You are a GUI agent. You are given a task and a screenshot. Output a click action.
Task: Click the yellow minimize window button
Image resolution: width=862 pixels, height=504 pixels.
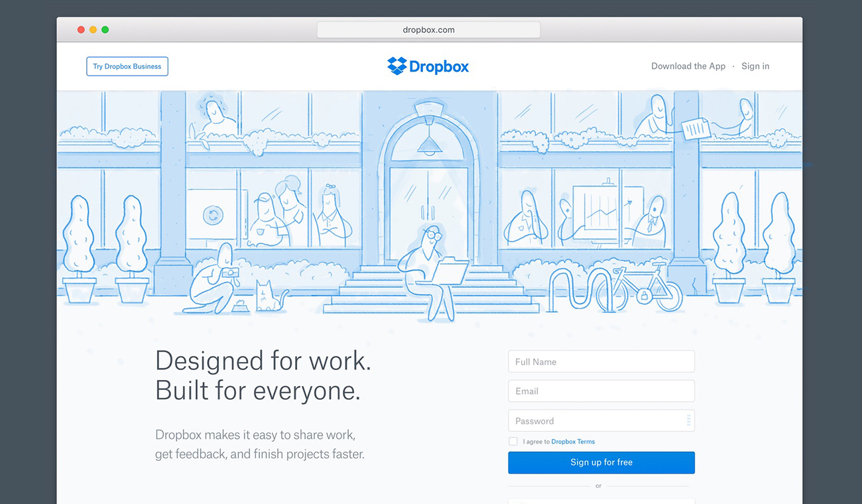pos(93,30)
